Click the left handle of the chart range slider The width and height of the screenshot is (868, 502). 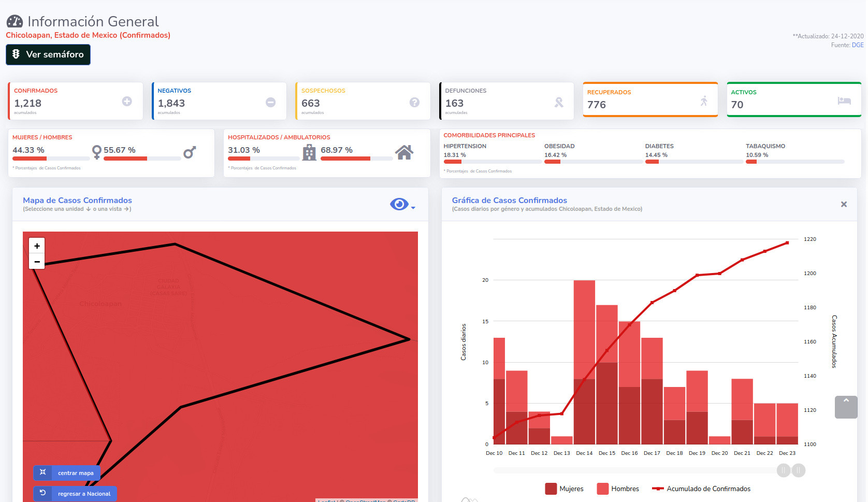tap(784, 470)
